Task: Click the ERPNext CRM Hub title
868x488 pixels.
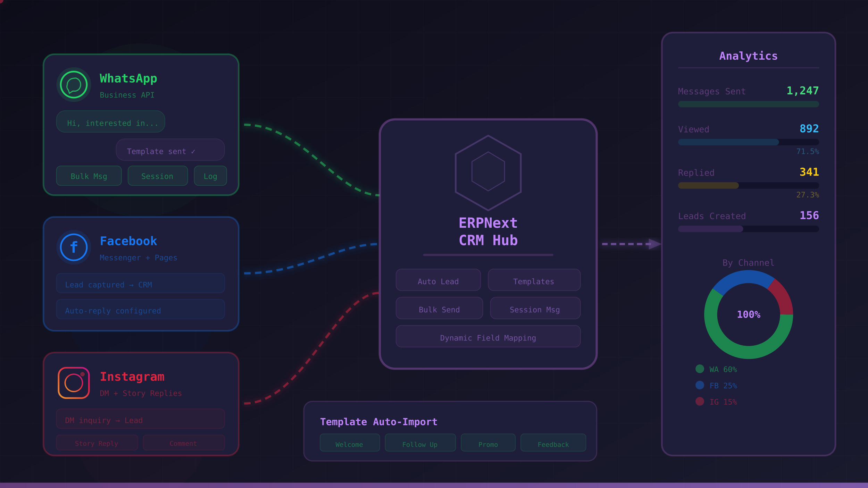Action: click(x=488, y=232)
